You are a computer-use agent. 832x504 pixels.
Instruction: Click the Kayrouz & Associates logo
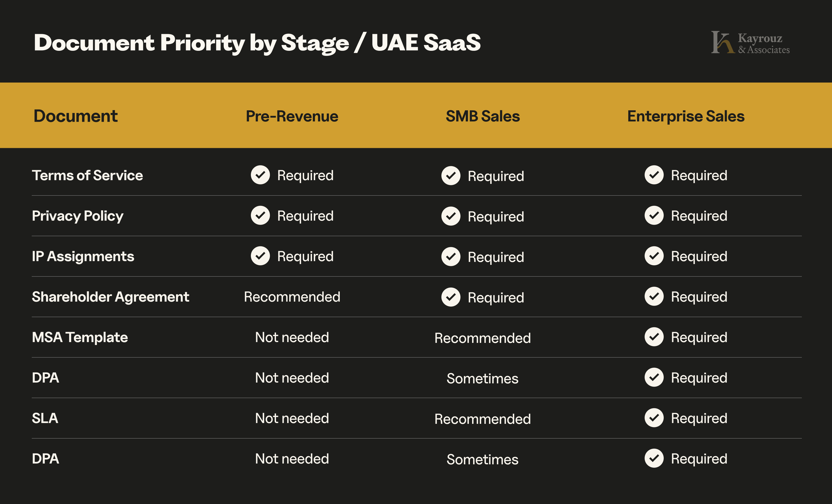click(750, 43)
